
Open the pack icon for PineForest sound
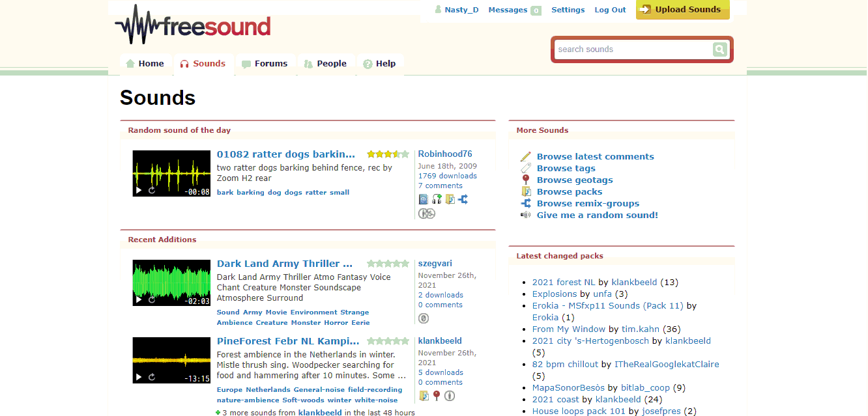pos(424,396)
